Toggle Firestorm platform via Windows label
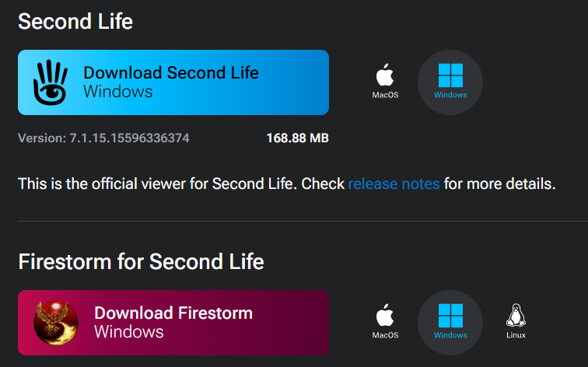Screen dimensions: 588x367 [450, 335]
